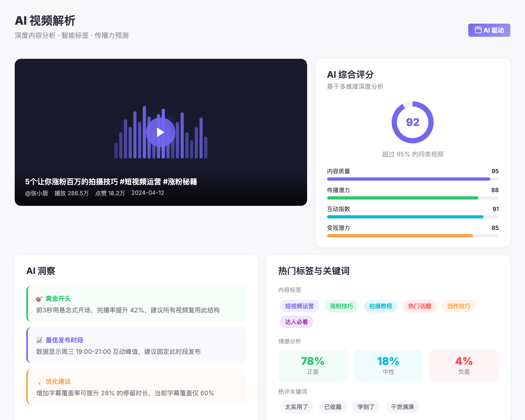Viewport: 525px width, 420px height.
Task: Click the 最佳发布时段 chart icon
Action: pyautogui.click(x=39, y=340)
